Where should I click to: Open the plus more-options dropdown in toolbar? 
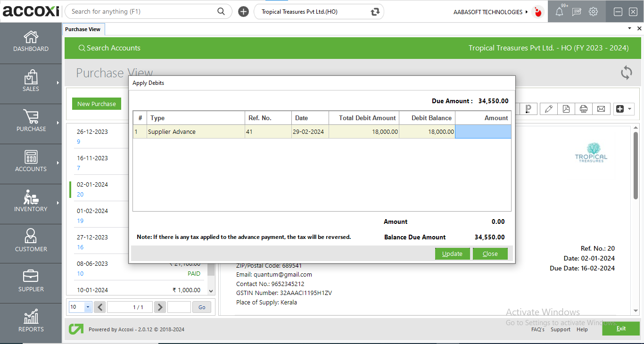click(x=624, y=109)
